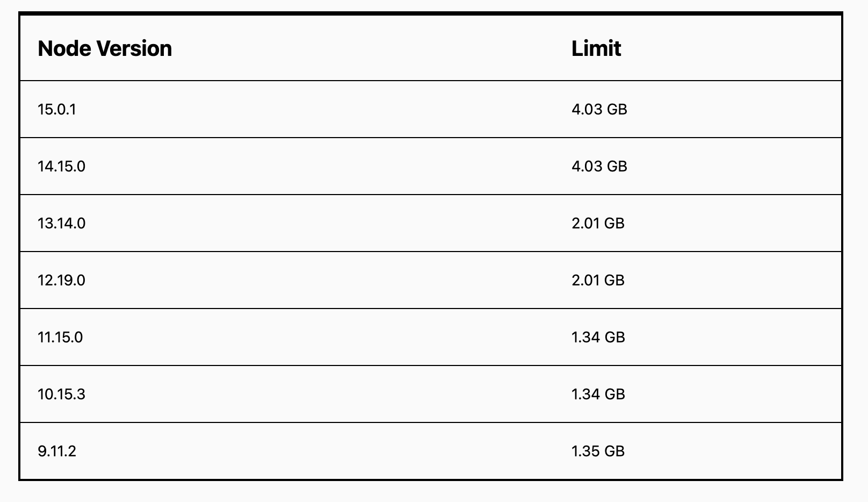Select the 10.15.3 version cell
This screenshot has width=868, height=502.
click(x=61, y=395)
